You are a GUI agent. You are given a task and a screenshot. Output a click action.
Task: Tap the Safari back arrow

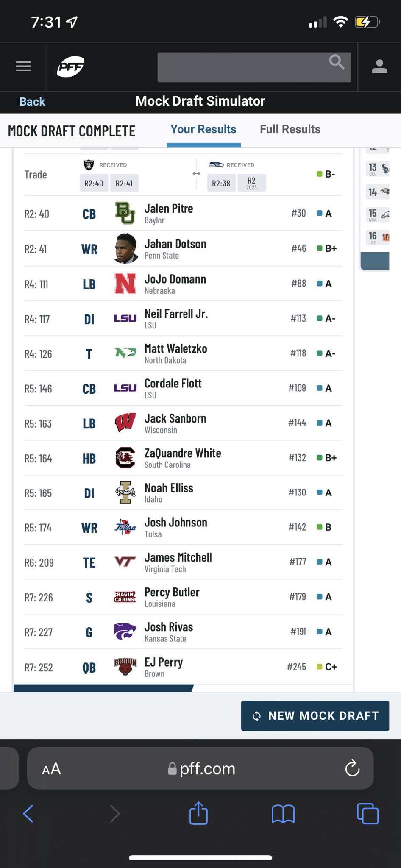tap(28, 813)
